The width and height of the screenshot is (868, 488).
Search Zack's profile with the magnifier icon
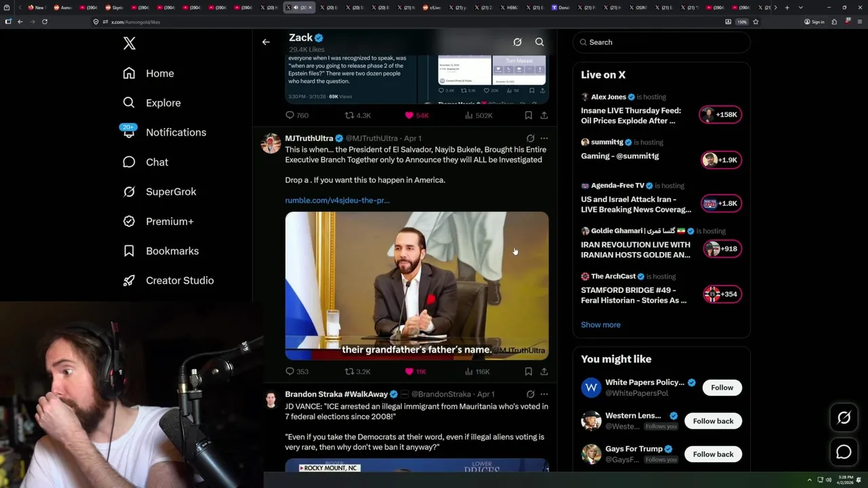[540, 42]
